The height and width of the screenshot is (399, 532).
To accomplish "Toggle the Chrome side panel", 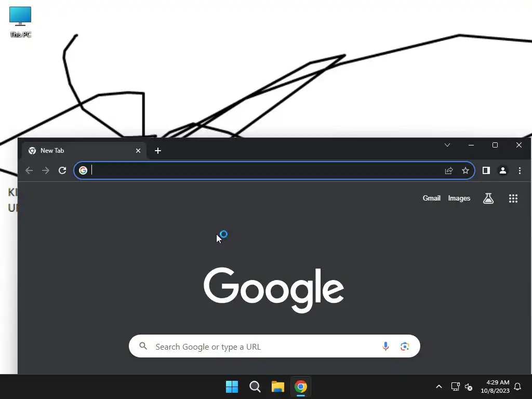I will 486,170.
